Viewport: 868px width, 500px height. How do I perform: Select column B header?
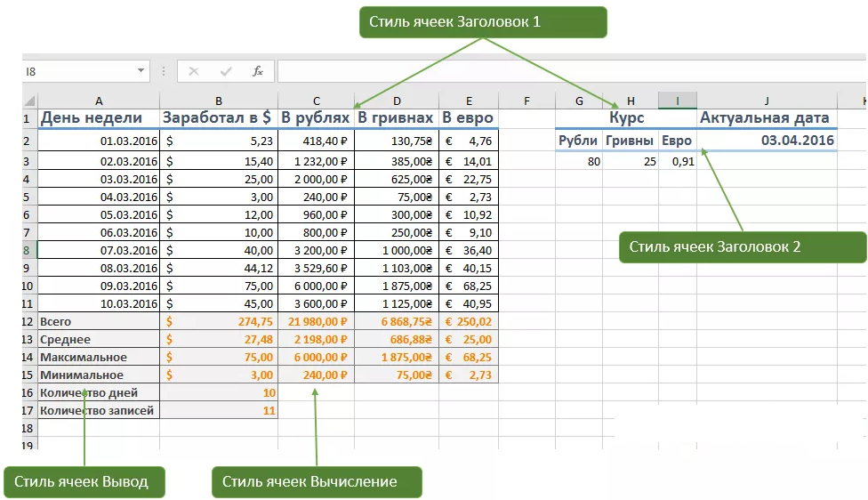(x=219, y=101)
